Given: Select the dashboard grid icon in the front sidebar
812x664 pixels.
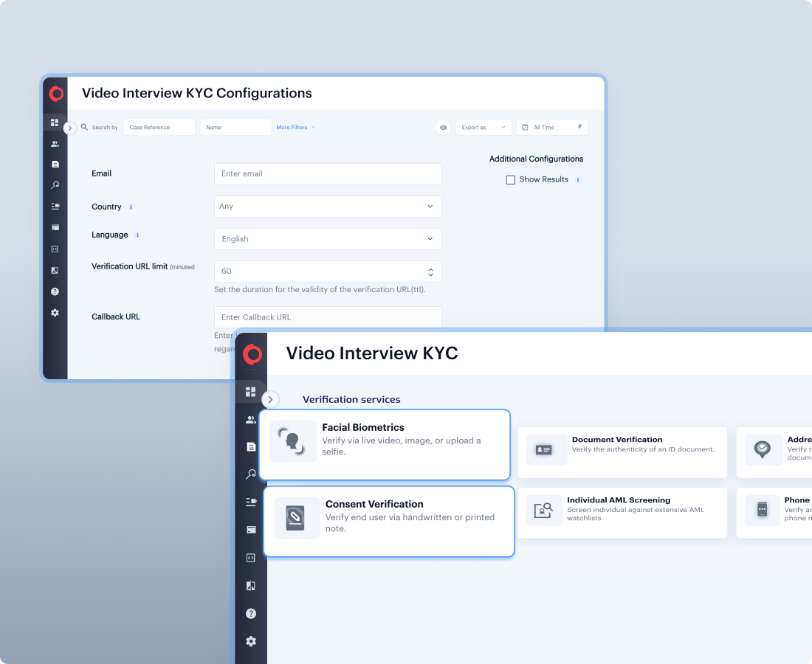Looking at the screenshot, I should pyautogui.click(x=251, y=392).
